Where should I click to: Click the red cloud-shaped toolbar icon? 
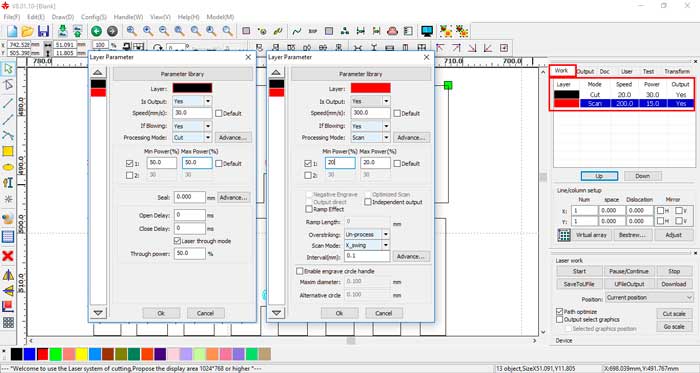(392, 31)
